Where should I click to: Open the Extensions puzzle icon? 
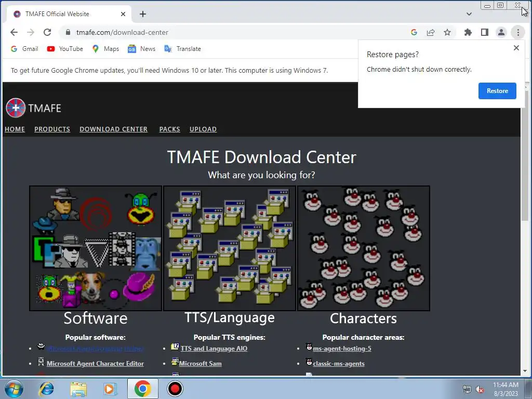pyautogui.click(x=468, y=32)
